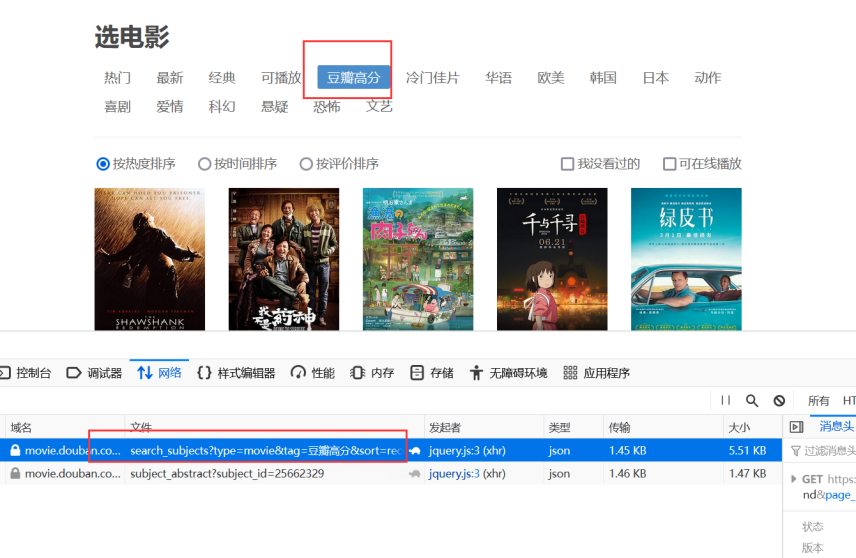Select the 爱情 movie tag
Image resolution: width=856 pixels, height=558 pixels.
click(x=170, y=106)
